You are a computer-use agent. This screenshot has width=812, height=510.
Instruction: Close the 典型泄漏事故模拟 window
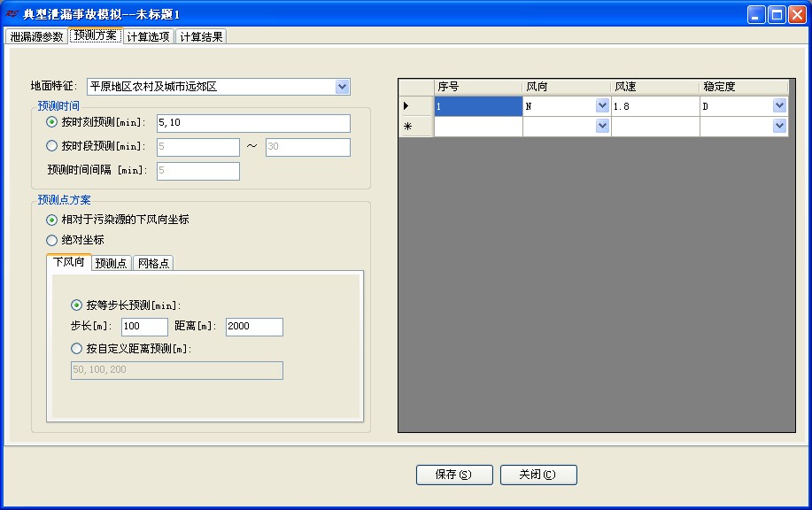797,14
